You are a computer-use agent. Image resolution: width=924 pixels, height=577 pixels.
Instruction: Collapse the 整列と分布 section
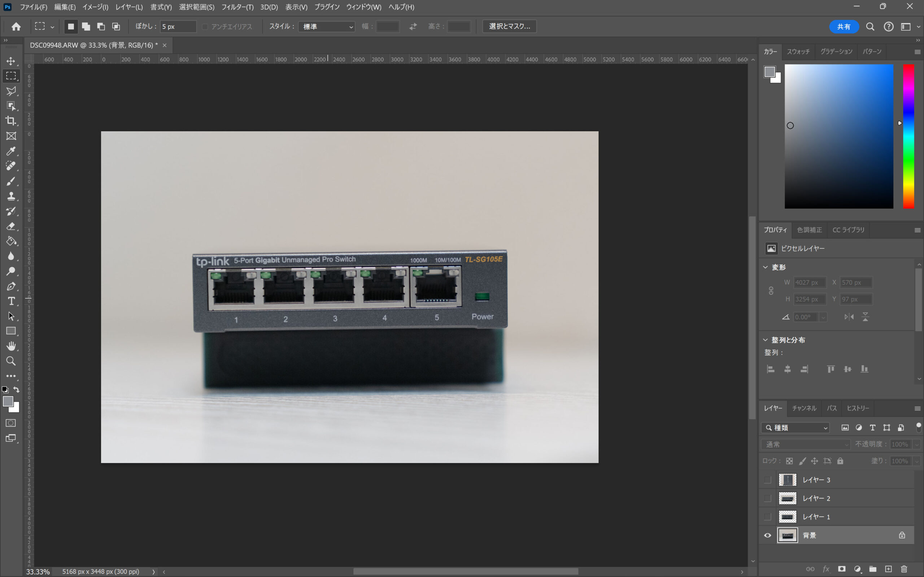[x=765, y=340]
